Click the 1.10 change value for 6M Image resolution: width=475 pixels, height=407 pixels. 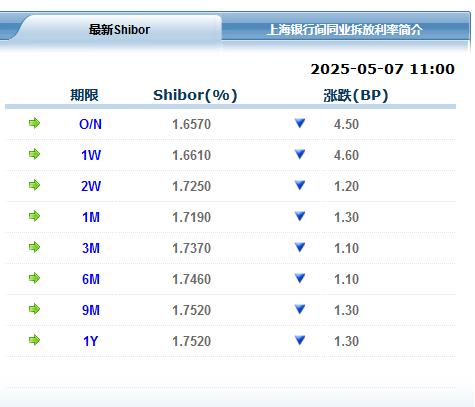point(346,279)
